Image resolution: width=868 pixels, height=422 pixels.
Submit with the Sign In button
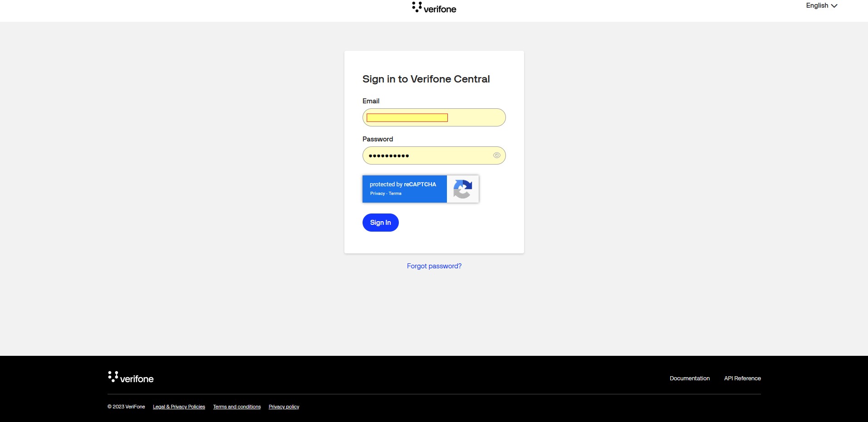click(x=381, y=223)
